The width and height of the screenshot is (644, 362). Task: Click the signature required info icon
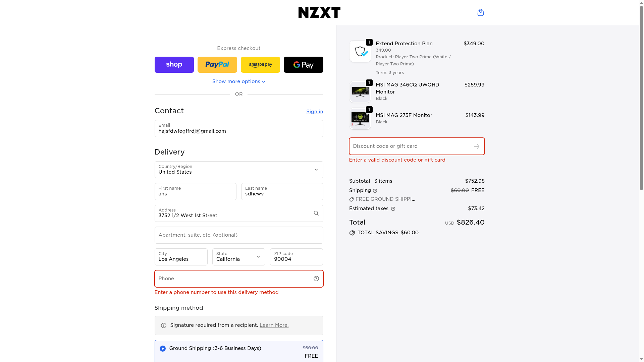pos(164,325)
